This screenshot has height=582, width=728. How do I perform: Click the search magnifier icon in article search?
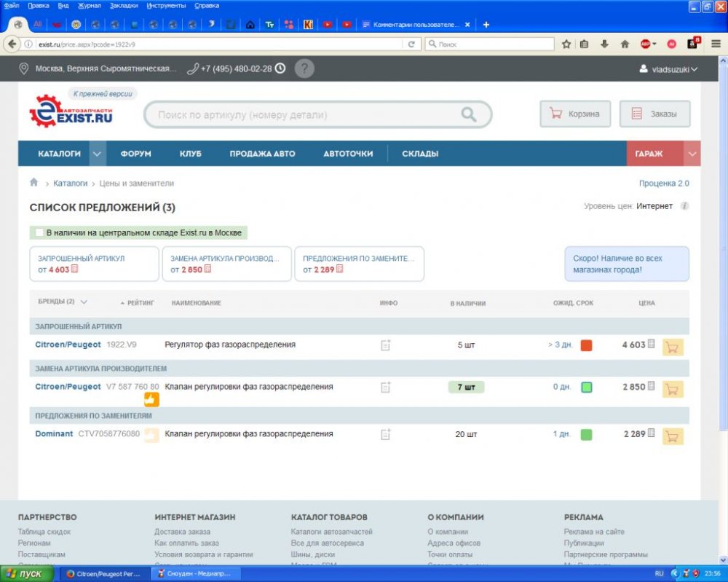tap(469, 114)
